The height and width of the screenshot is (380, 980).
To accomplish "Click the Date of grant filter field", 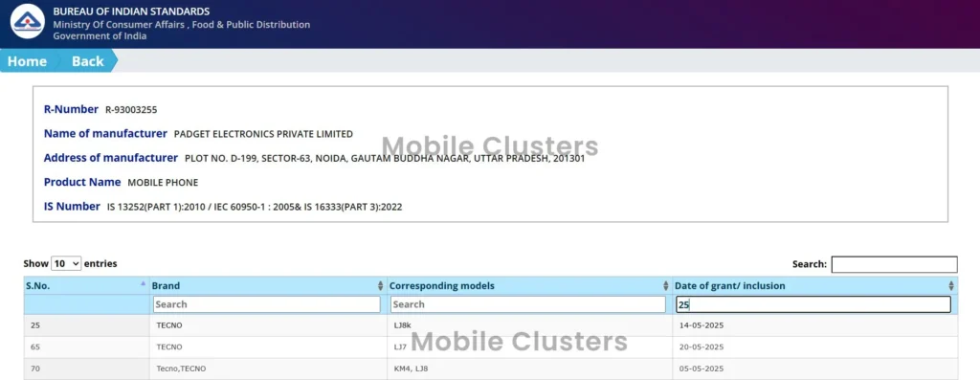I will (813, 304).
